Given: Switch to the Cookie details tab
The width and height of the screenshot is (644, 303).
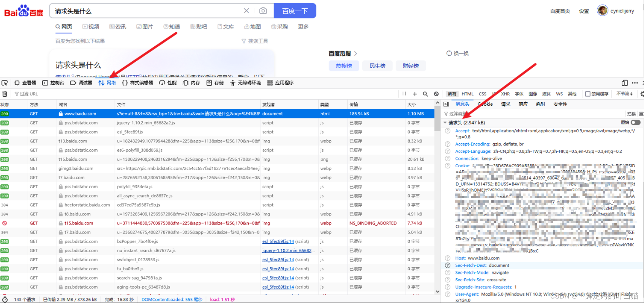Looking at the screenshot, I should point(485,104).
